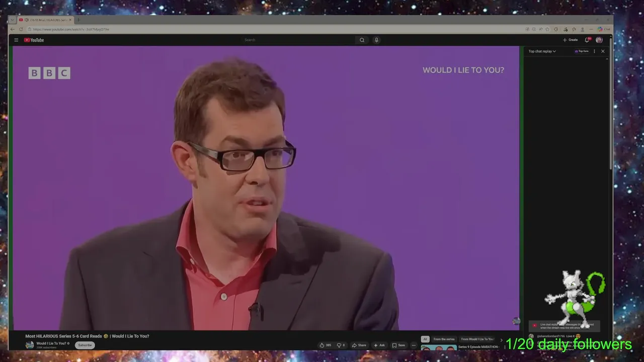Select From Would I Lie To You chip
The width and height of the screenshot is (644, 362).
[477, 339]
